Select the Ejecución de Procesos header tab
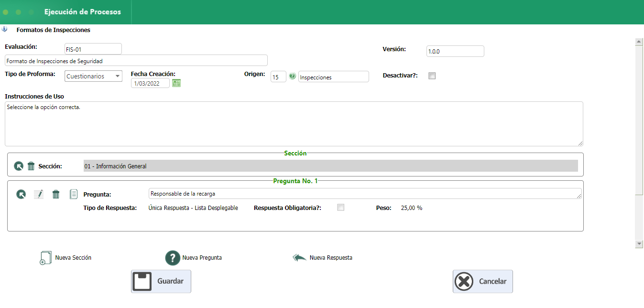This screenshot has width=644, height=308. point(83,12)
